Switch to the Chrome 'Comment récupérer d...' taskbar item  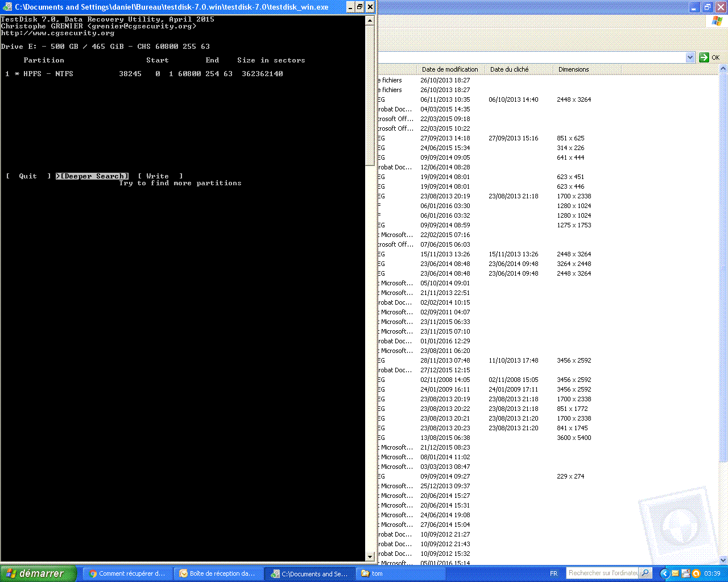pyautogui.click(x=129, y=573)
